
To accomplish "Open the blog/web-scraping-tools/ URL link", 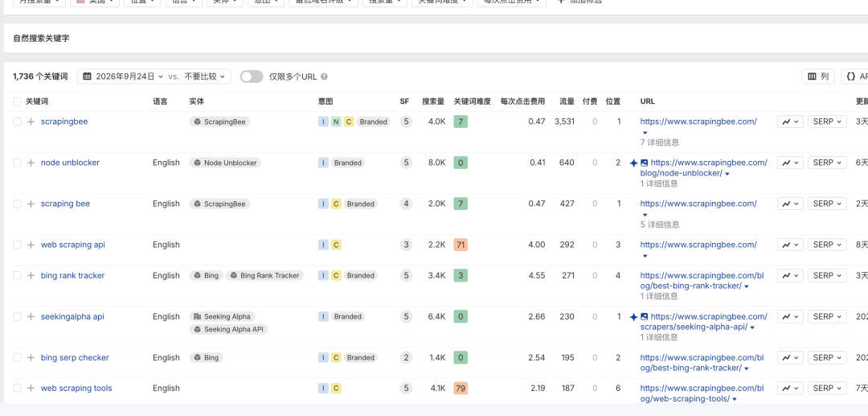I will (702, 393).
